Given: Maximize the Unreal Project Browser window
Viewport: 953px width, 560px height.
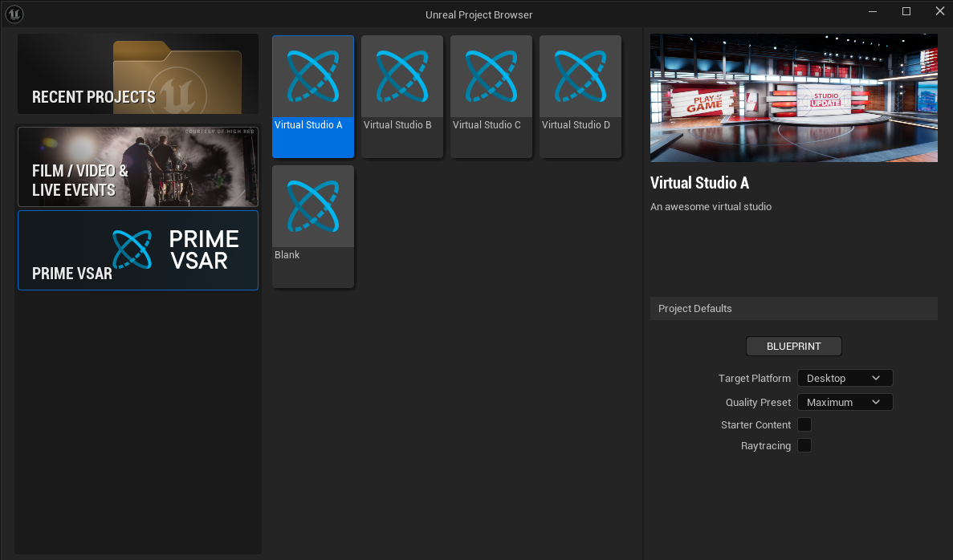Looking at the screenshot, I should [906, 11].
